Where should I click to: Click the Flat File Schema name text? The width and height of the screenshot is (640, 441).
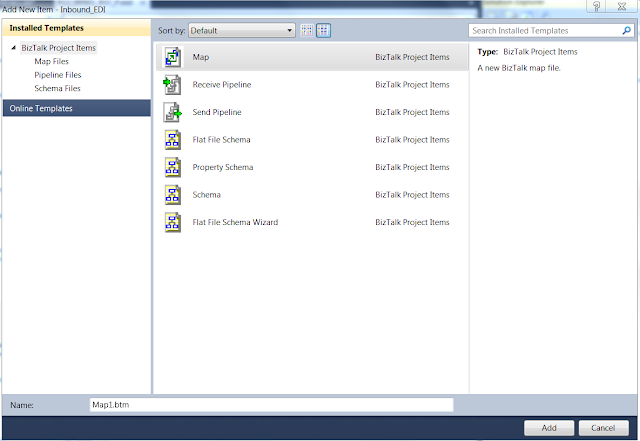[x=221, y=140]
